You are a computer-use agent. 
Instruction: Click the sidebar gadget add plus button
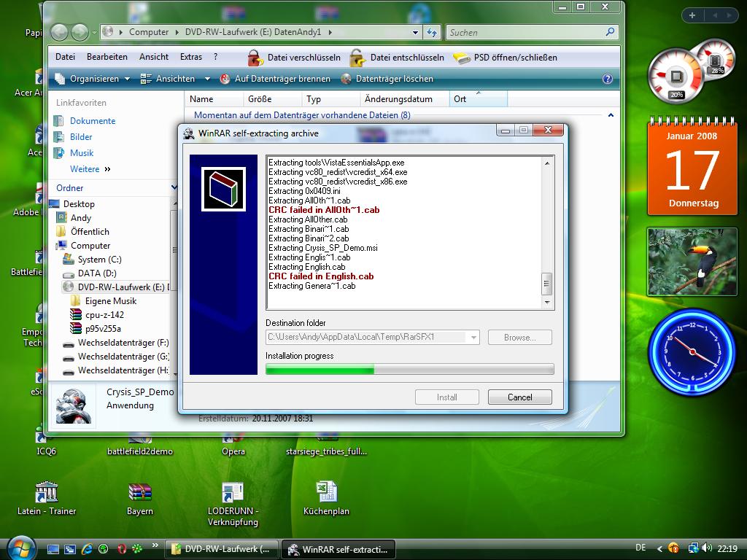pos(692,15)
